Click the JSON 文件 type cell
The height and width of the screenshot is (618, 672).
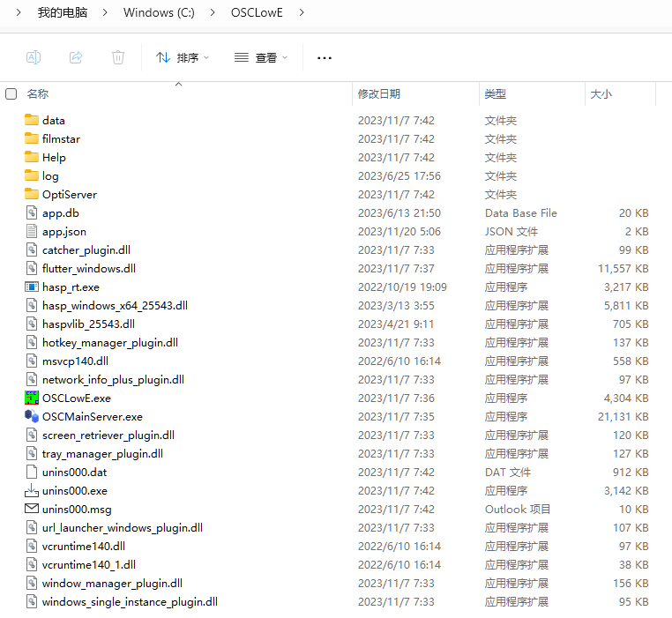pyautogui.click(x=511, y=232)
